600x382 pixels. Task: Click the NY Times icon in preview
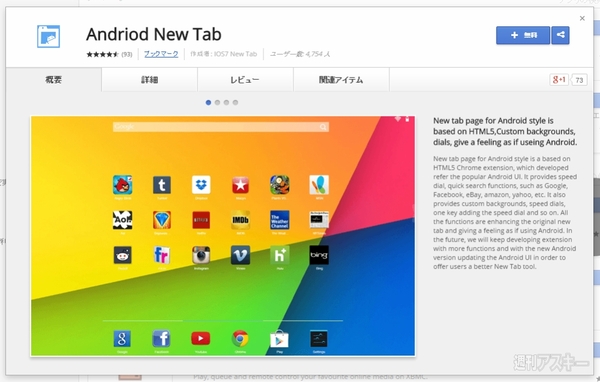tap(319, 220)
